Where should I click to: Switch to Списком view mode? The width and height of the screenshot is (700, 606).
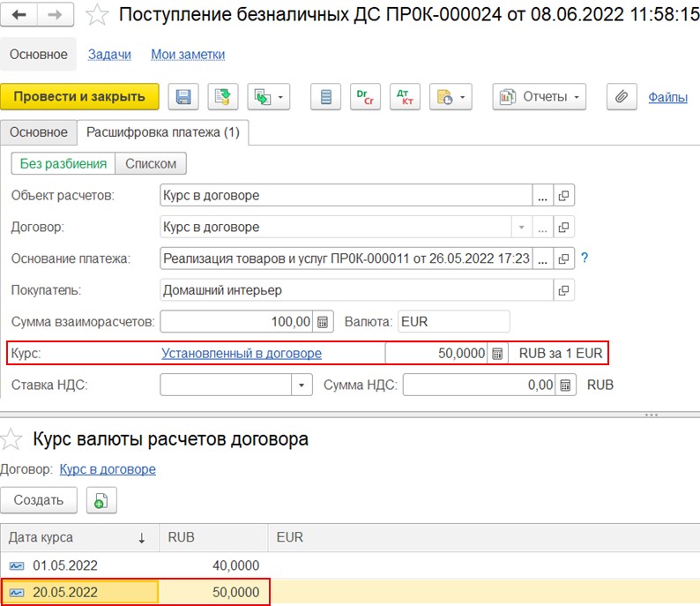(151, 163)
